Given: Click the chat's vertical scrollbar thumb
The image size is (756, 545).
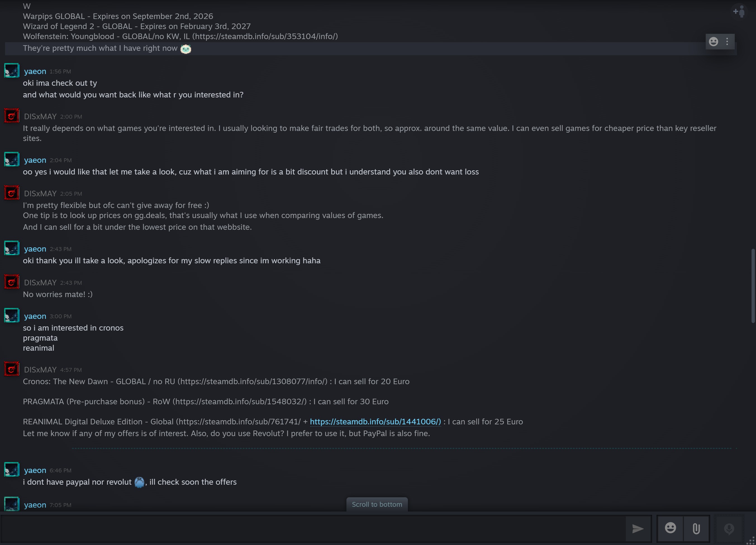Looking at the screenshot, I should (753, 286).
